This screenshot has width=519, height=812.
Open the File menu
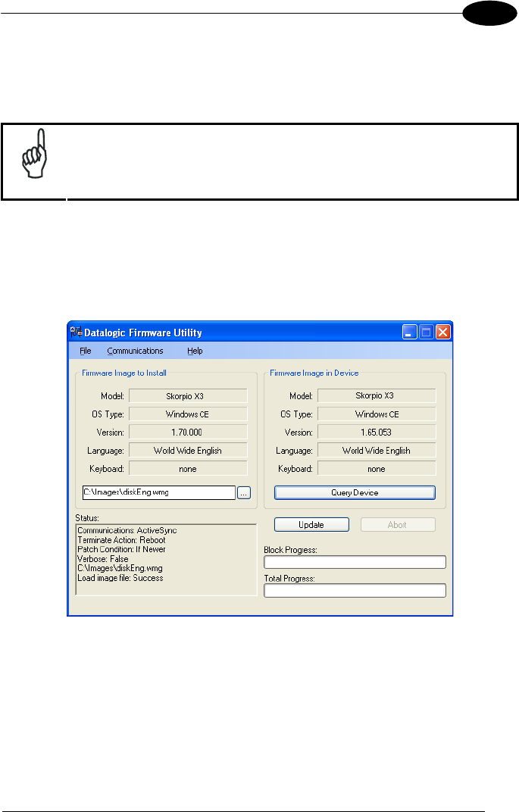[x=86, y=351]
